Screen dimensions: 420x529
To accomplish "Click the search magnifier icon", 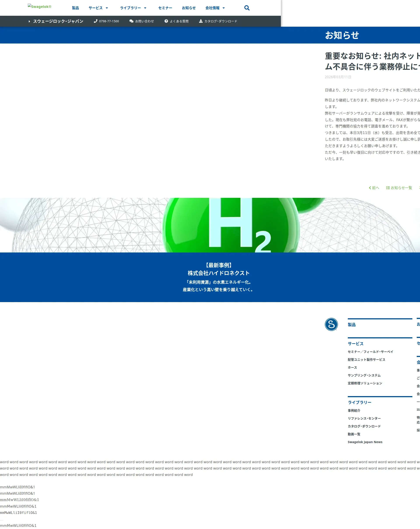I will pyautogui.click(x=247, y=8).
